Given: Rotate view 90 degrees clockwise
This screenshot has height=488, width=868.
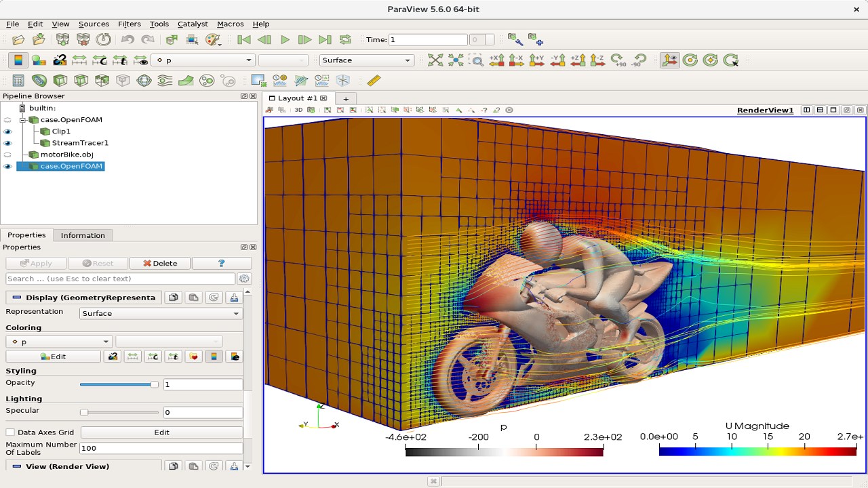Looking at the screenshot, I should click(618, 60).
